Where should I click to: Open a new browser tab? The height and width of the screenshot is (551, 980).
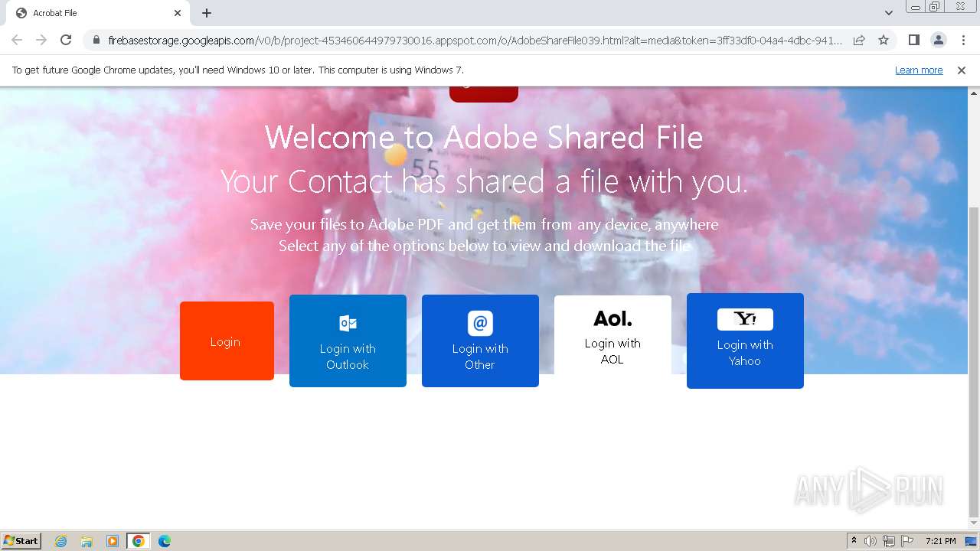tap(207, 13)
